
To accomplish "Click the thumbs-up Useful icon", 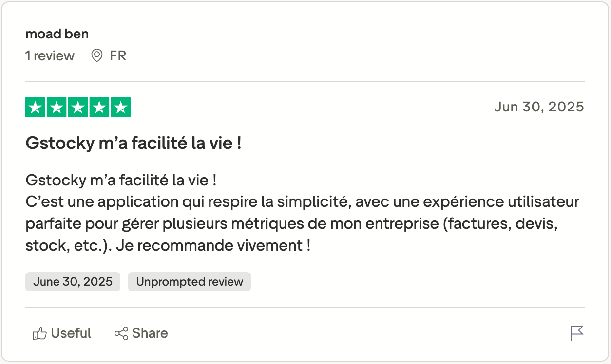I will pyautogui.click(x=39, y=333).
